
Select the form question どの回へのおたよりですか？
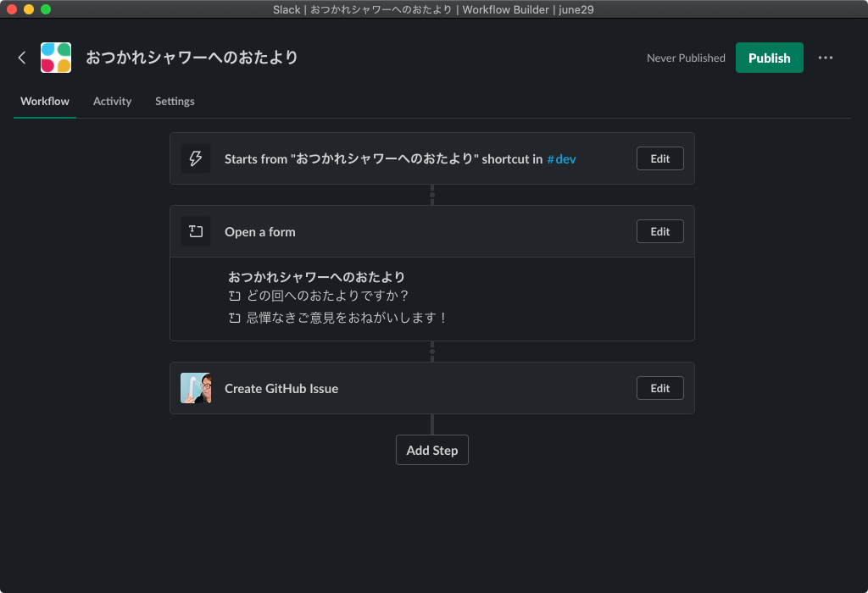click(328, 296)
